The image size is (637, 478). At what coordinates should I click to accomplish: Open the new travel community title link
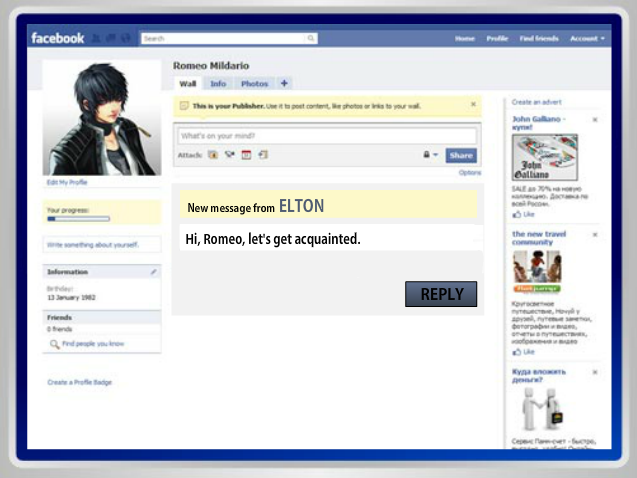(539, 238)
